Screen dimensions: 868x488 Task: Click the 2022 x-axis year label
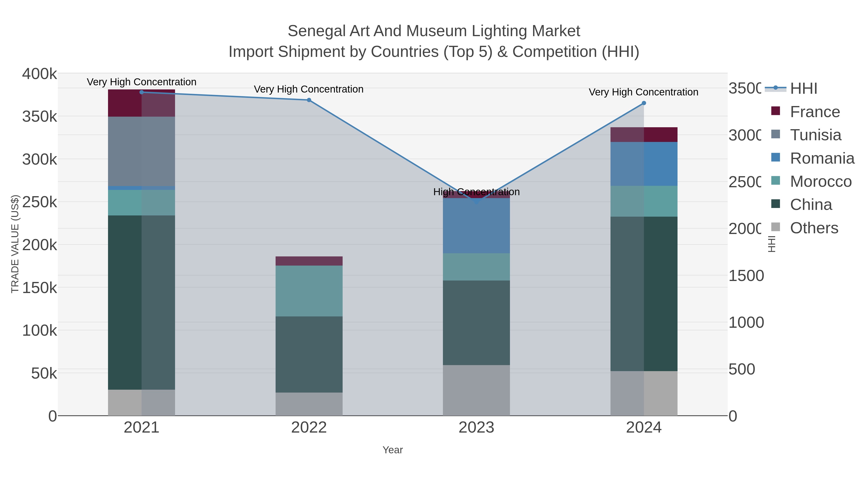[309, 428]
